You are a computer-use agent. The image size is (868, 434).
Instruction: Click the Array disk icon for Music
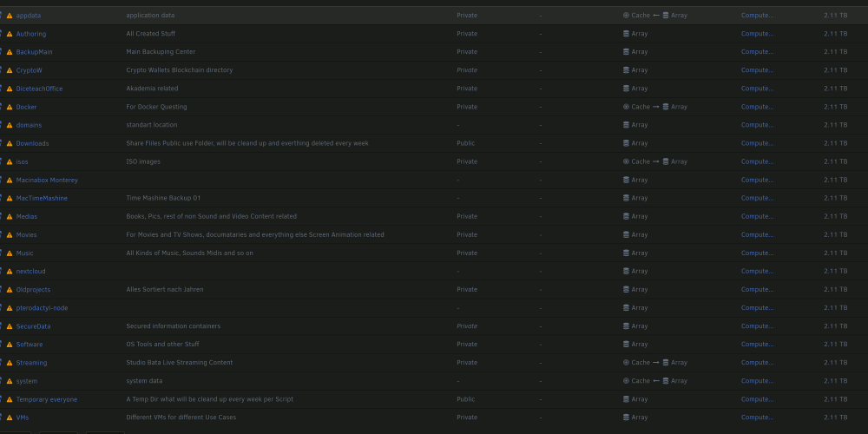pyautogui.click(x=626, y=253)
